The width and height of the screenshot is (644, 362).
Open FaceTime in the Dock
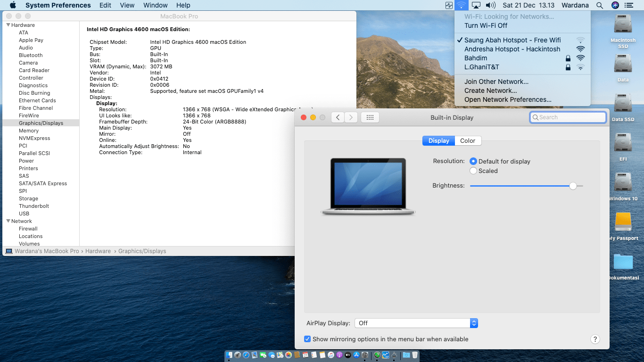point(263,355)
